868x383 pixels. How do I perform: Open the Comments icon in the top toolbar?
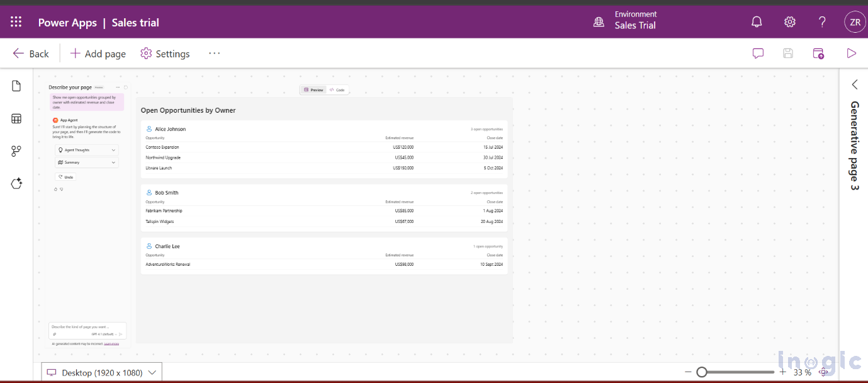(757, 54)
